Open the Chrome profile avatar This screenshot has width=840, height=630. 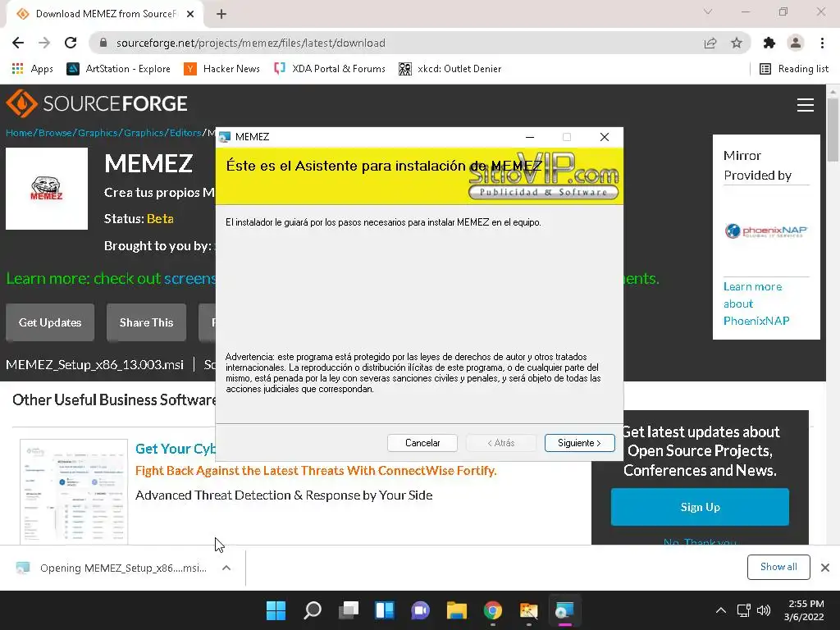pos(796,43)
